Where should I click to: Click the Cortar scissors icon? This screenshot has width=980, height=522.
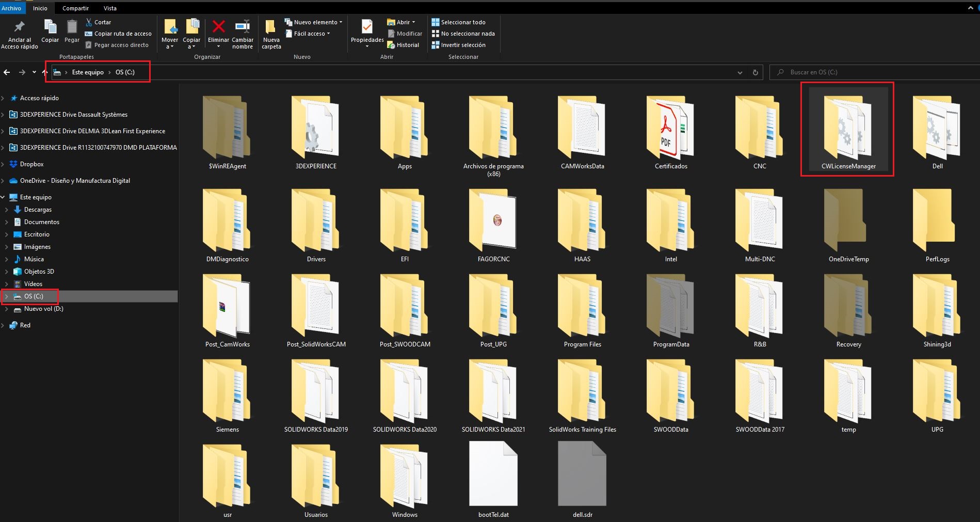89,22
